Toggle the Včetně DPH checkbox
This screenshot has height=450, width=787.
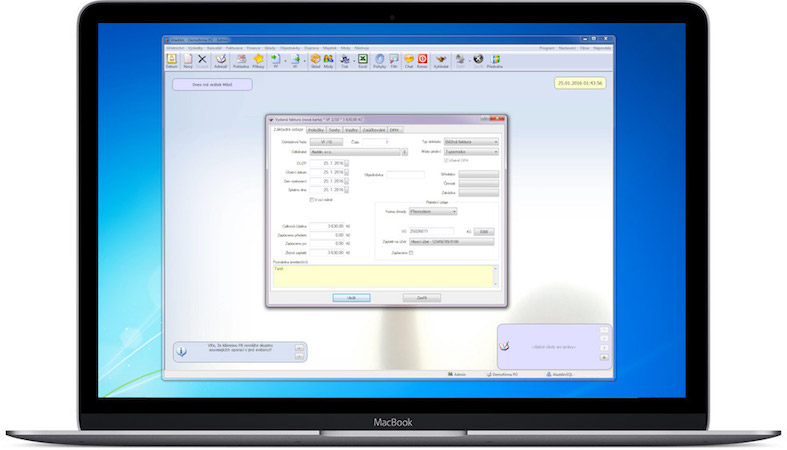point(446,161)
